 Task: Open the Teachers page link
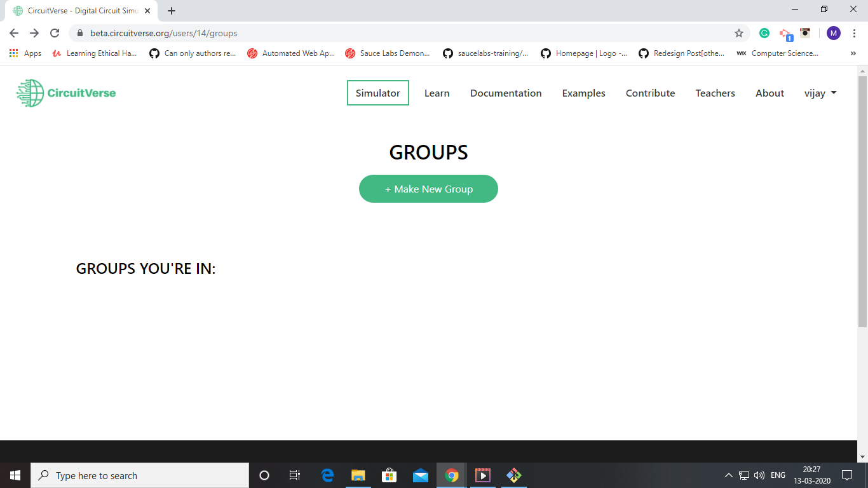tap(715, 93)
